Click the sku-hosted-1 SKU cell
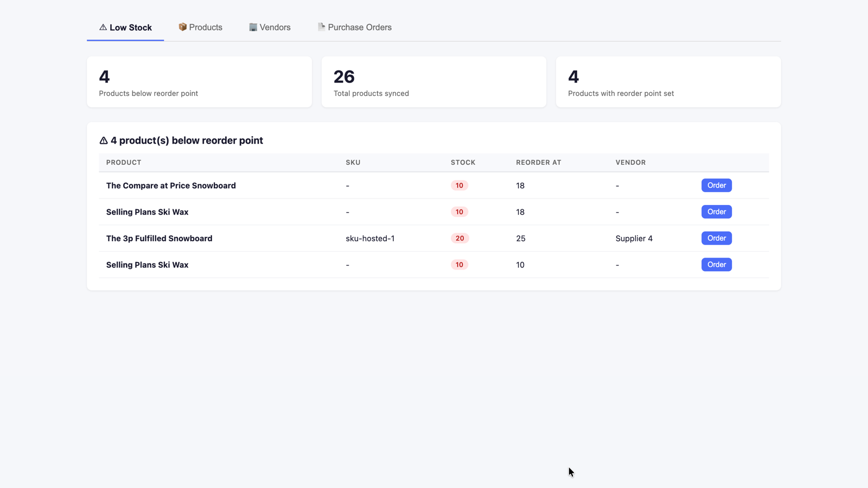 point(370,239)
